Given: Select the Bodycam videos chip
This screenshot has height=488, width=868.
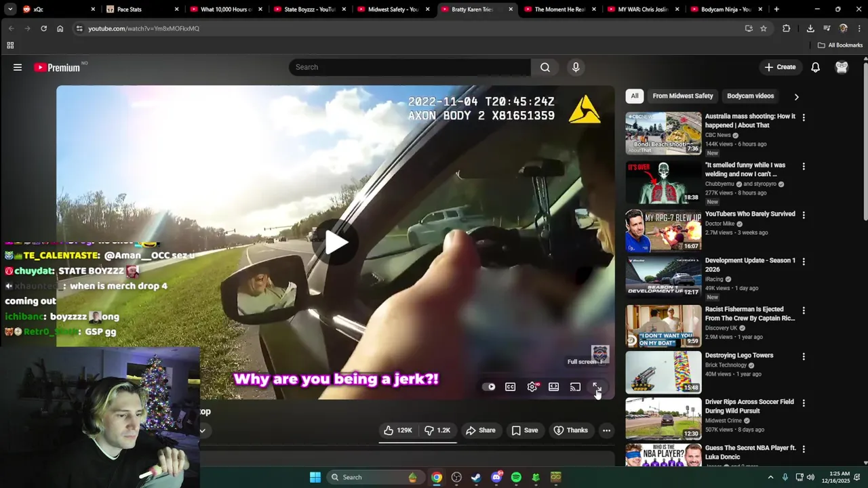Looking at the screenshot, I should (751, 96).
